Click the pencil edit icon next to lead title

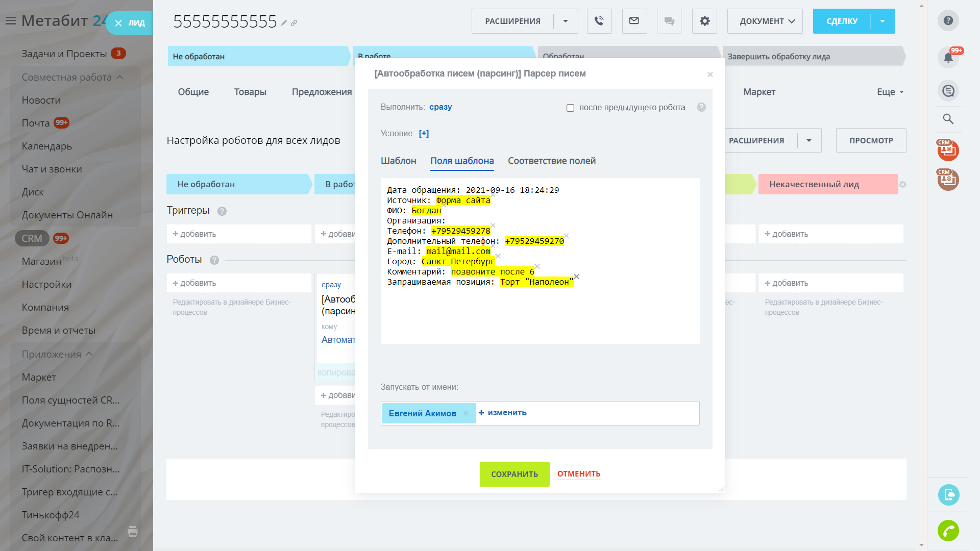[284, 23]
